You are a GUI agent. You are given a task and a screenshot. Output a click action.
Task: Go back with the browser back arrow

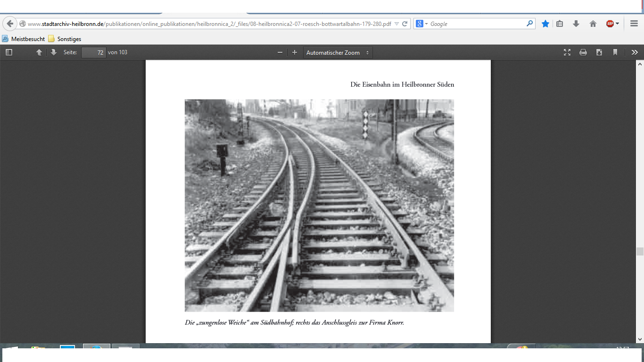click(x=9, y=24)
